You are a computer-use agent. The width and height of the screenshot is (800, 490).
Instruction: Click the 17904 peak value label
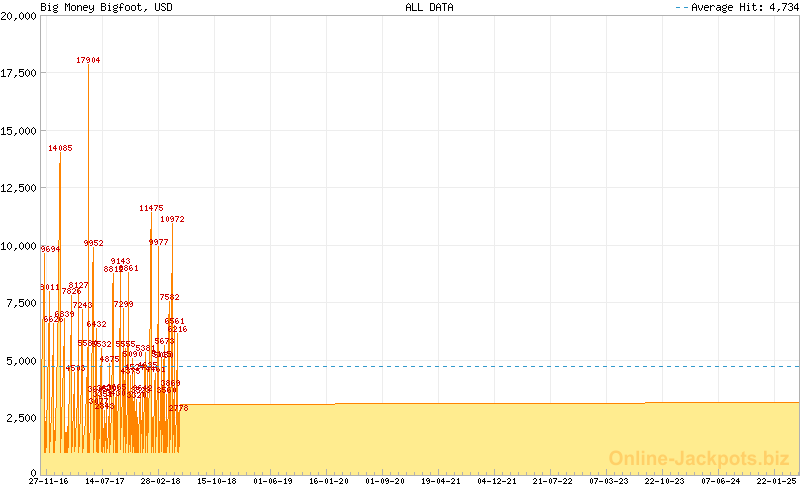88,60
